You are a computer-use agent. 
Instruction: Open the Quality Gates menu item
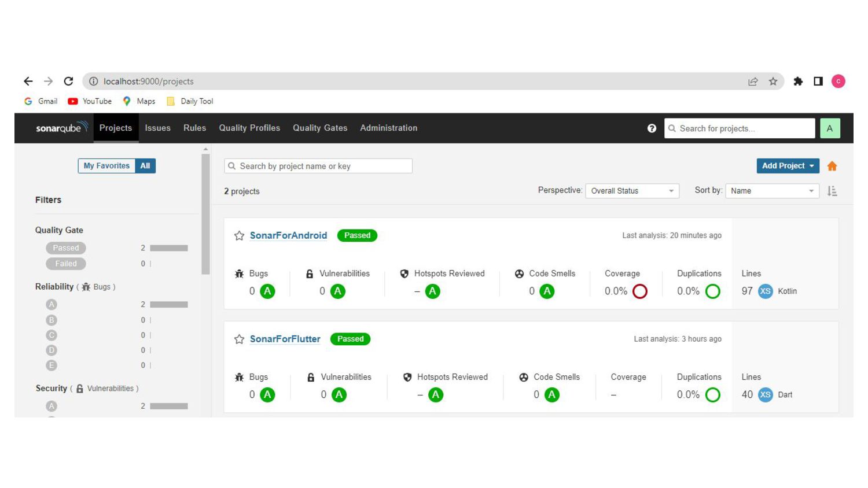320,128
